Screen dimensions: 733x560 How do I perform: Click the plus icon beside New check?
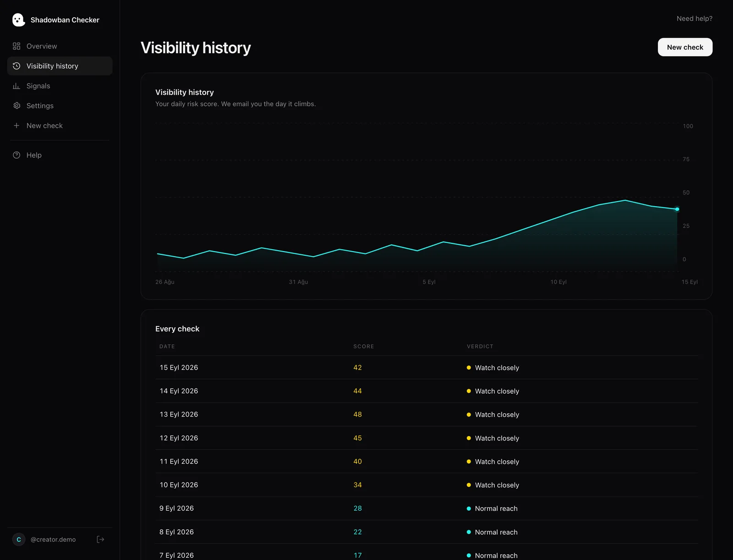(x=16, y=126)
